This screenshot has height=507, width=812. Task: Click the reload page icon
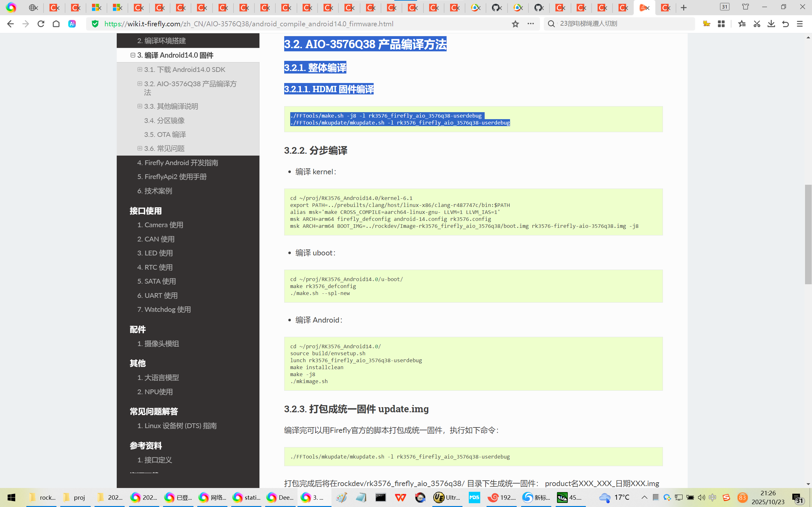click(41, 24)
